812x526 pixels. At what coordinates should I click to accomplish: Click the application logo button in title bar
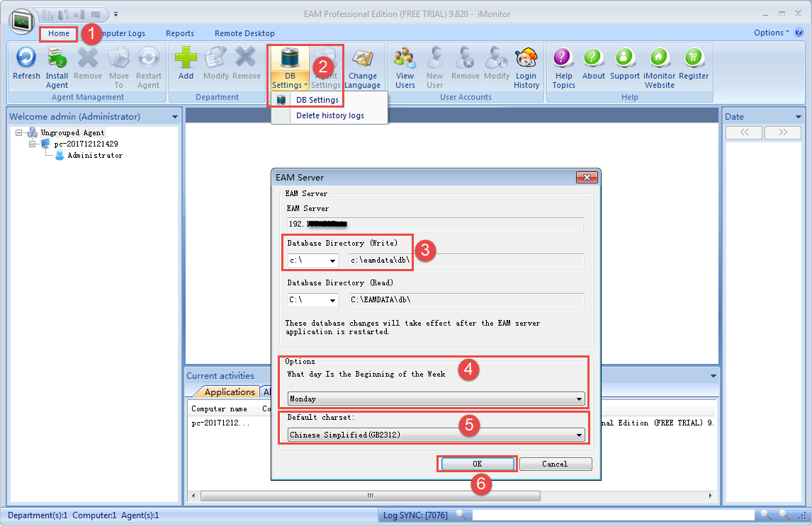pos(22,21)
